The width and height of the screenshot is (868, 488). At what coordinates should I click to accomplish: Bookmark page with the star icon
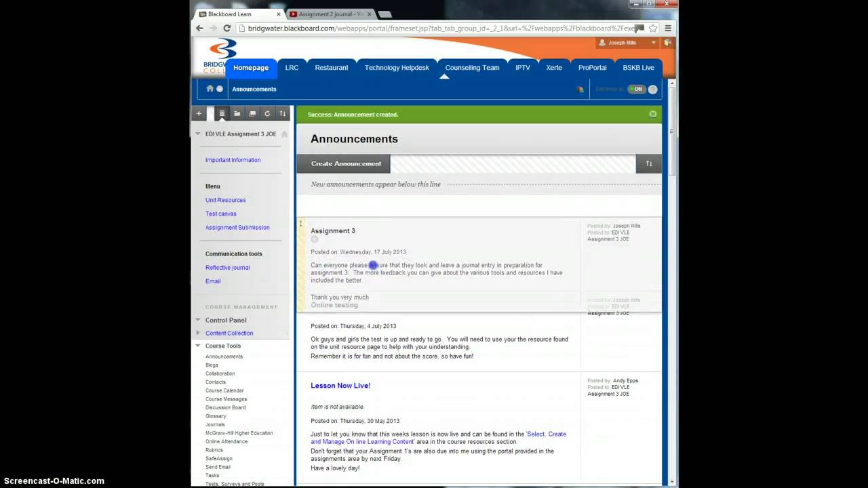(x=653, y=28)
